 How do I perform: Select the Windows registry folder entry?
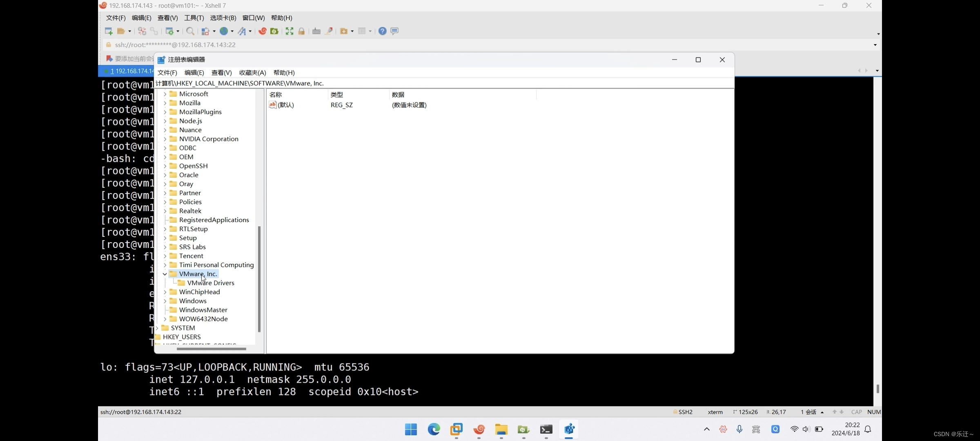pyautogui.click(x=192, y=301)
